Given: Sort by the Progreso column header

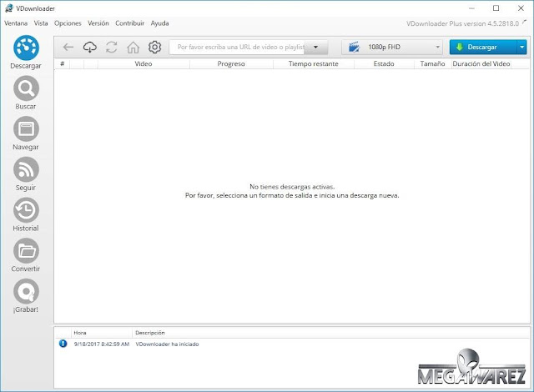Looking at the screenshot, I should click(x=231, y=63).
